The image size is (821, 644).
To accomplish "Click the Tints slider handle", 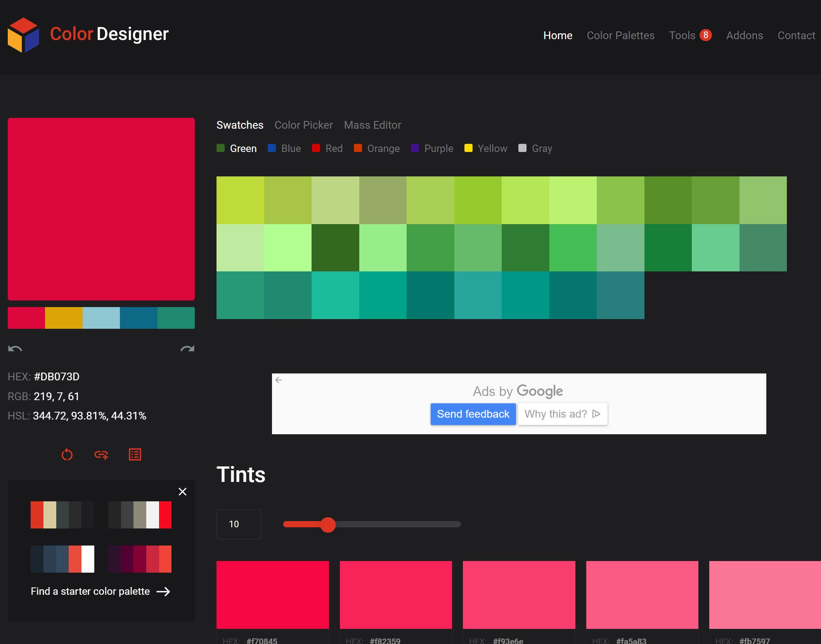I will point(328,525).
